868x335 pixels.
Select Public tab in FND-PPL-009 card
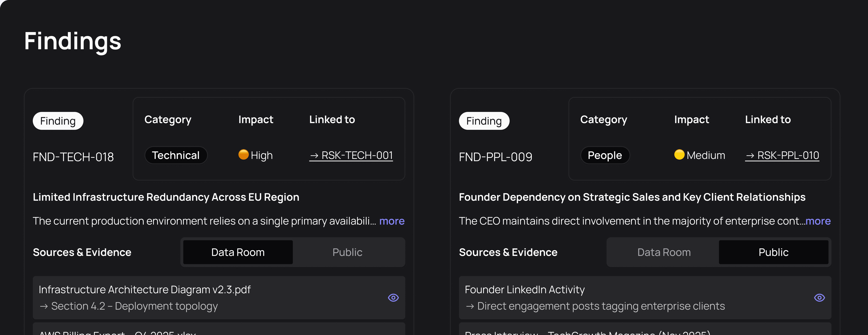pyautogui.click(x=773, y=252)
